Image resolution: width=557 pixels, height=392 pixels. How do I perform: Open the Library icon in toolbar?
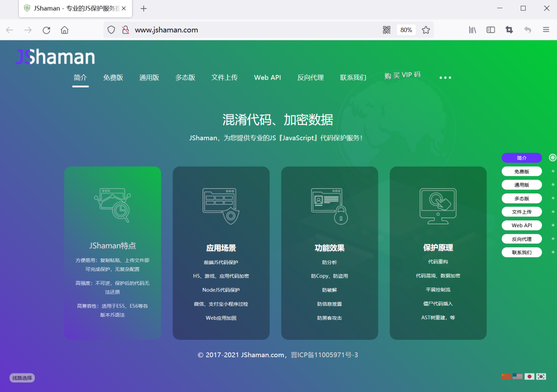point(472,30)
